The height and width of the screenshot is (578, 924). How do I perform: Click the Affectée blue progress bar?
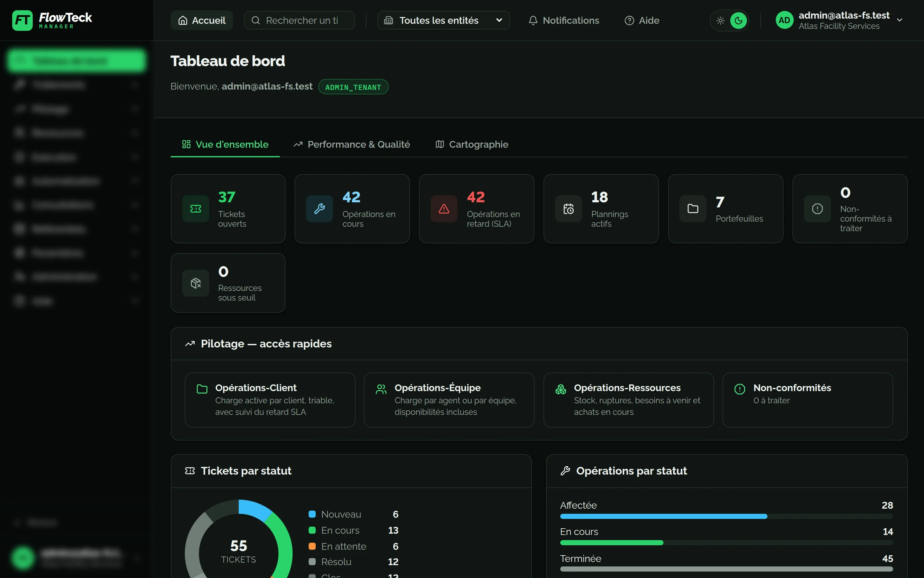(664, 516)
